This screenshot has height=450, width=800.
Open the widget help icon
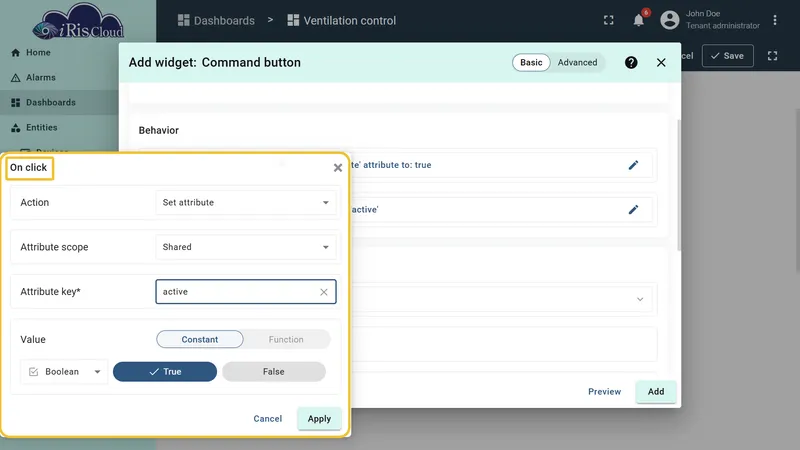pyautogui.click(x=631, y=62)
